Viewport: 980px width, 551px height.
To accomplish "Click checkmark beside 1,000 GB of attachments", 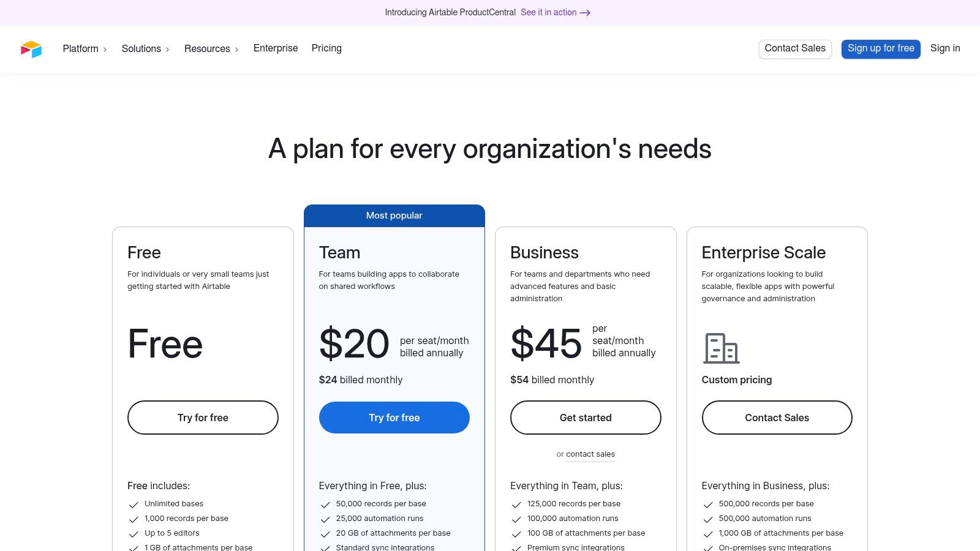I will pos(708,534).
